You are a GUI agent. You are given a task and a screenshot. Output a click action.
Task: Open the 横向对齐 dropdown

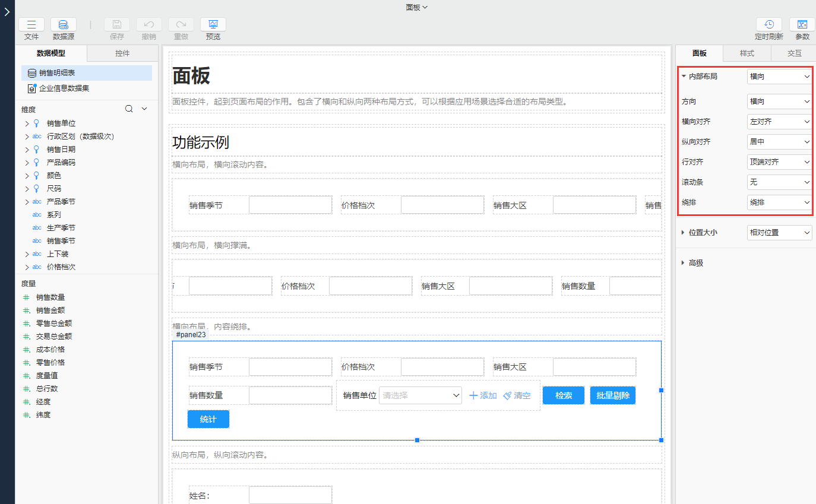779,122
